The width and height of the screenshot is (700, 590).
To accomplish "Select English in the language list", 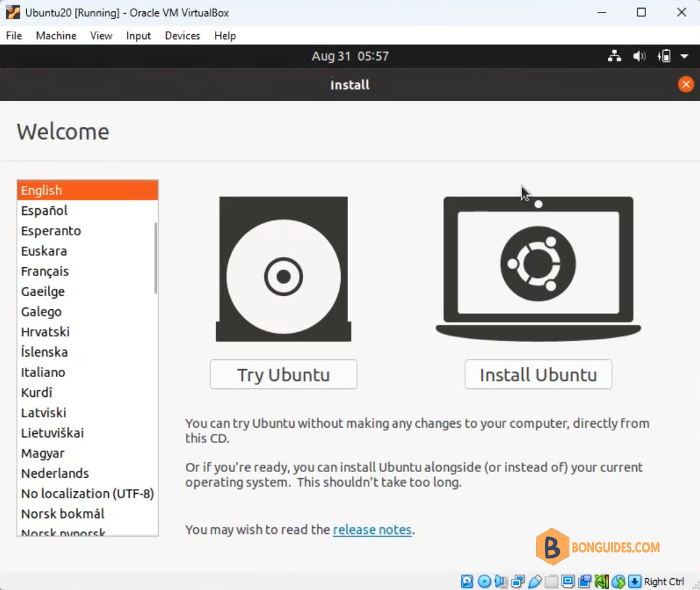I will 88,191.
